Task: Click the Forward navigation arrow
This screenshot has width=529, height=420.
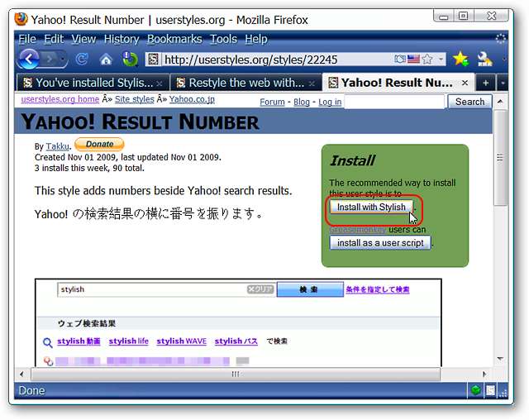Action: pos(50,60)
